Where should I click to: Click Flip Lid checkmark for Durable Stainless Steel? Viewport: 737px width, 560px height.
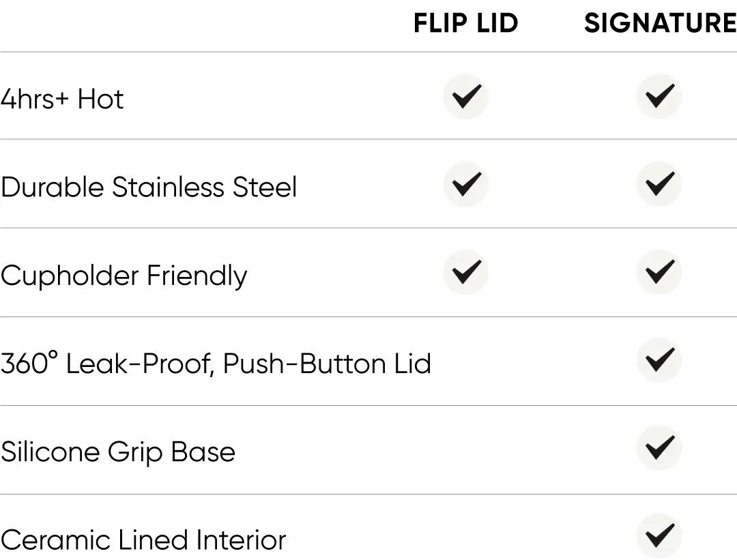466,184
